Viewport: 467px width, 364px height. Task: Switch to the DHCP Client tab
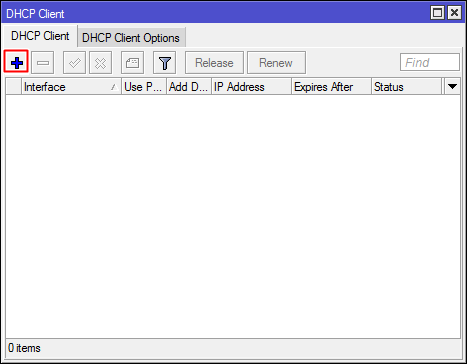point(40,36)
